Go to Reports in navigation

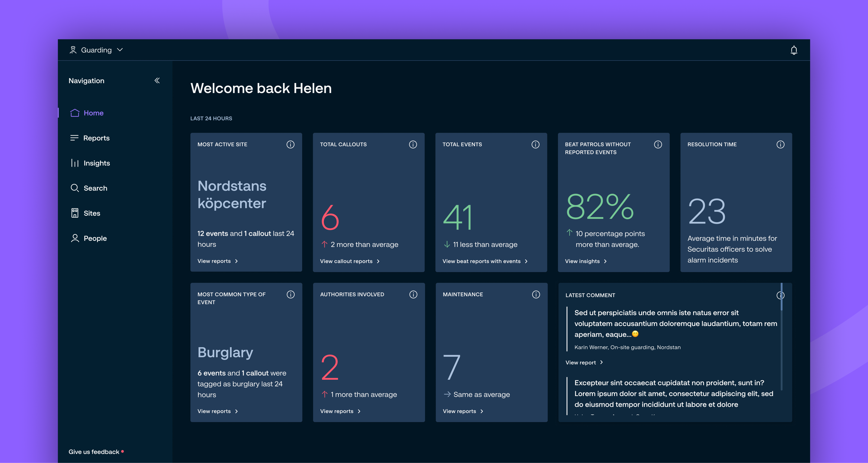(x=96, y=138)
